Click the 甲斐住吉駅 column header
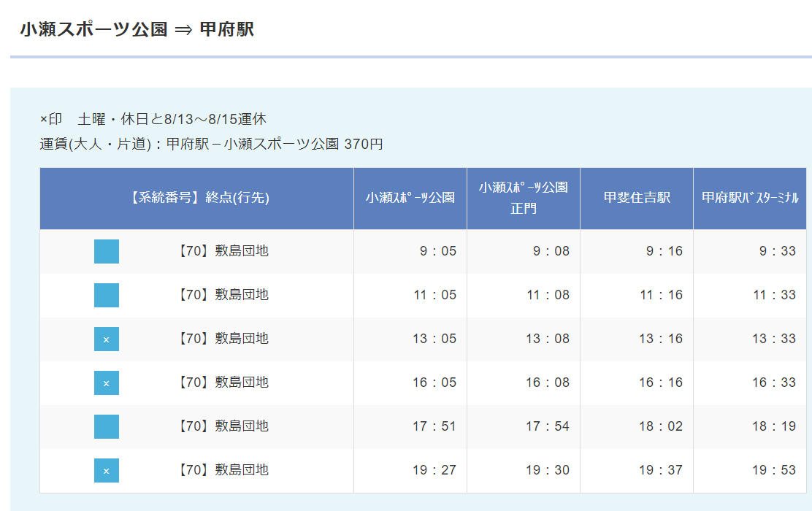The image size is (812, 511). click(637, 198)
